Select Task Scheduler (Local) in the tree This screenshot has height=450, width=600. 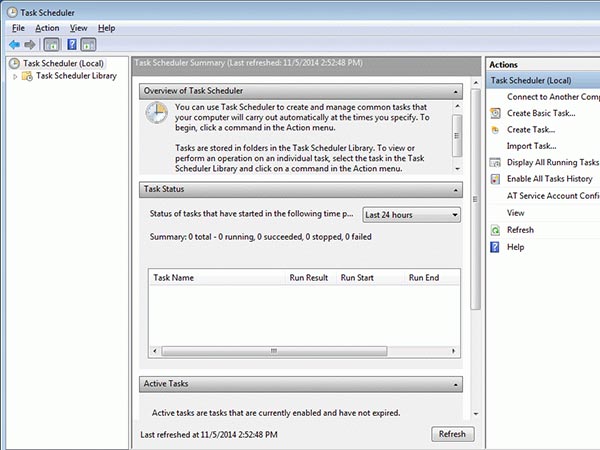pos(64,63)
